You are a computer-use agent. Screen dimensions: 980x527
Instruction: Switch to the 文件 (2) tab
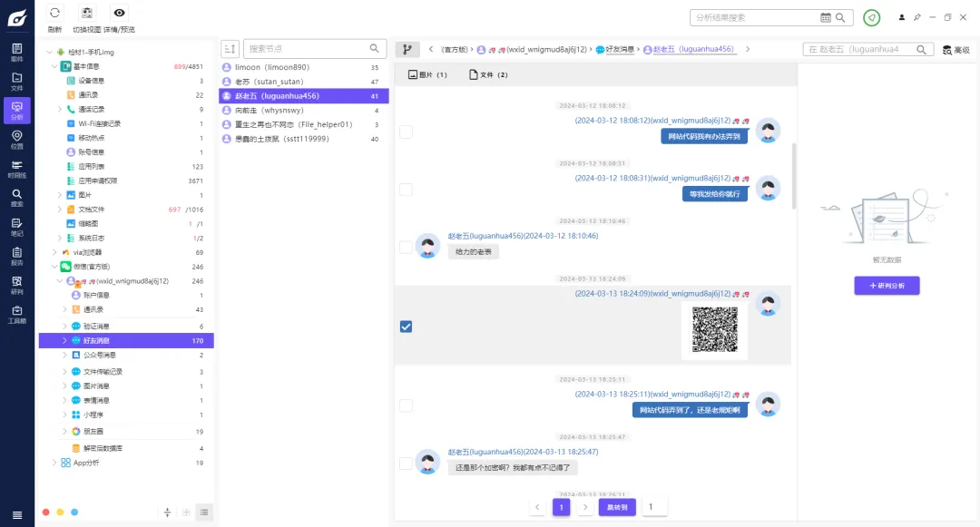tap(488, 74)
